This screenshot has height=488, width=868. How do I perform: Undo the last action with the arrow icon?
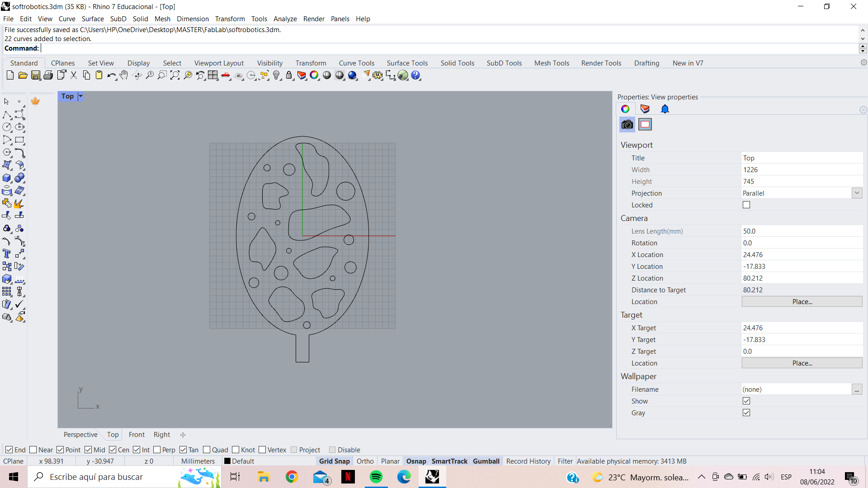point(111,75)
